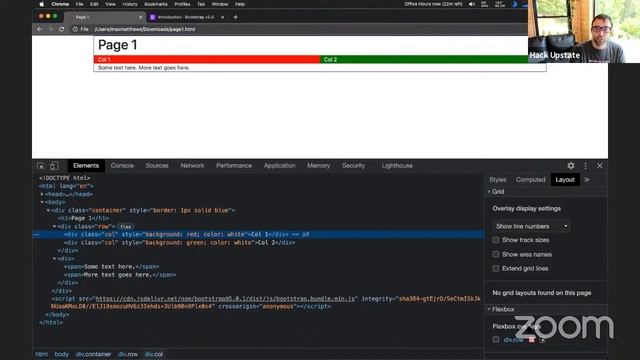Select the Elements tab

pyautogui.click(x=86, y=166)
